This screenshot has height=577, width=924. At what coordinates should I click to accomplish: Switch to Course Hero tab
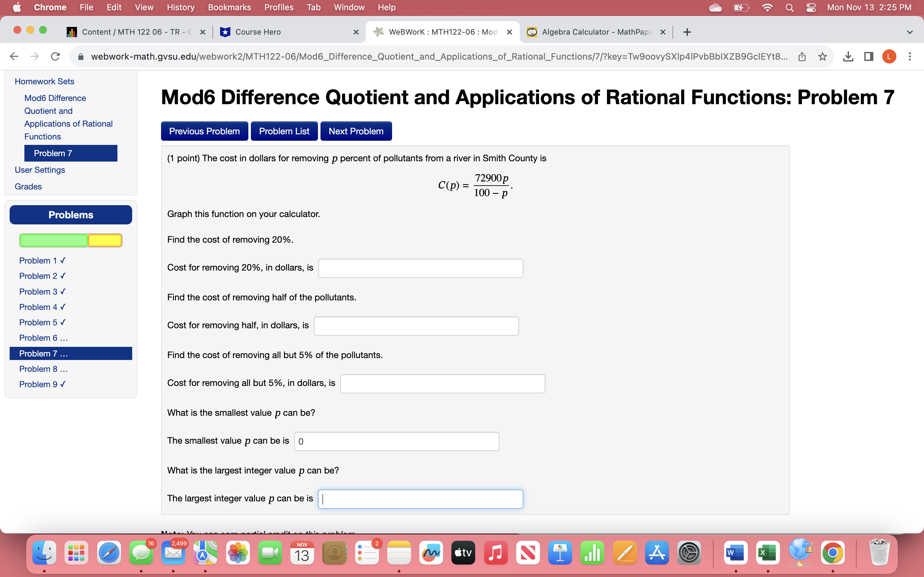point(258,32)
